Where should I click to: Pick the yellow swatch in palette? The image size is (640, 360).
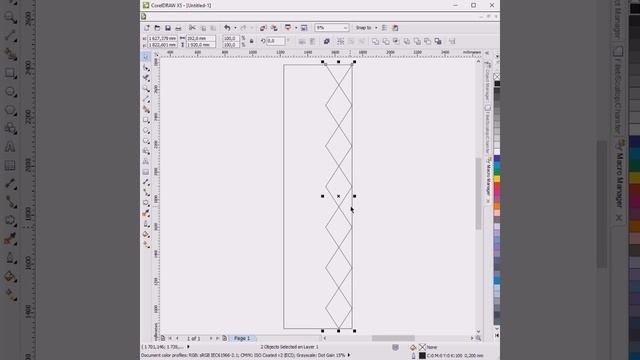(x=497, y=179)
